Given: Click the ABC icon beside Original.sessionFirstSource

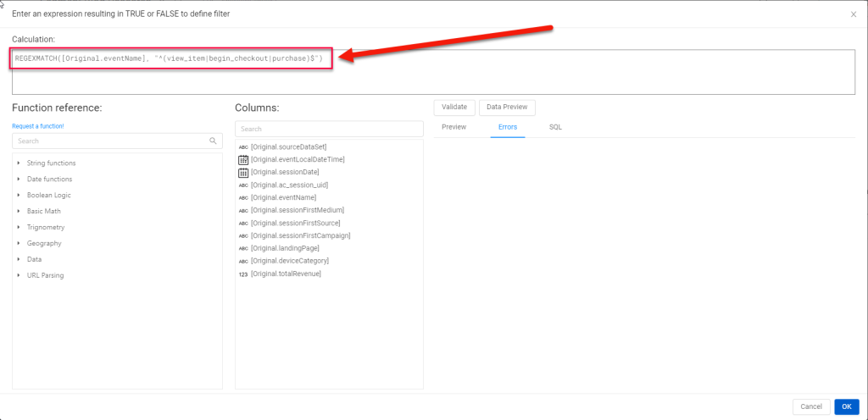Looking at the screenshot, I should [243, 224].
